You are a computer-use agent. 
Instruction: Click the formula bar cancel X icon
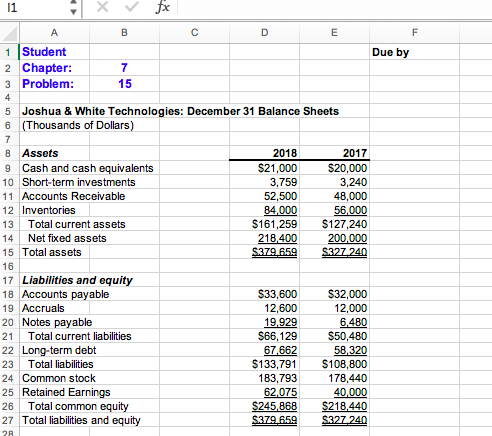click(x=102, y=7)
